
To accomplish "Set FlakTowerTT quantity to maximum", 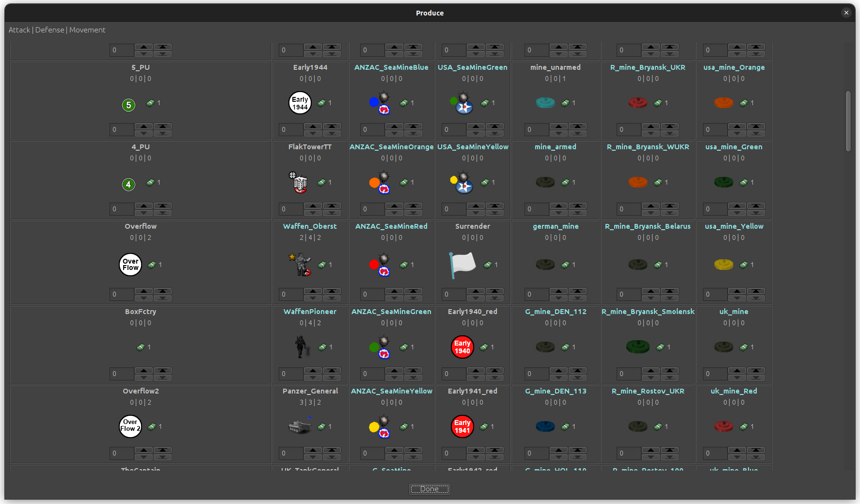I will tap(332, 205).
